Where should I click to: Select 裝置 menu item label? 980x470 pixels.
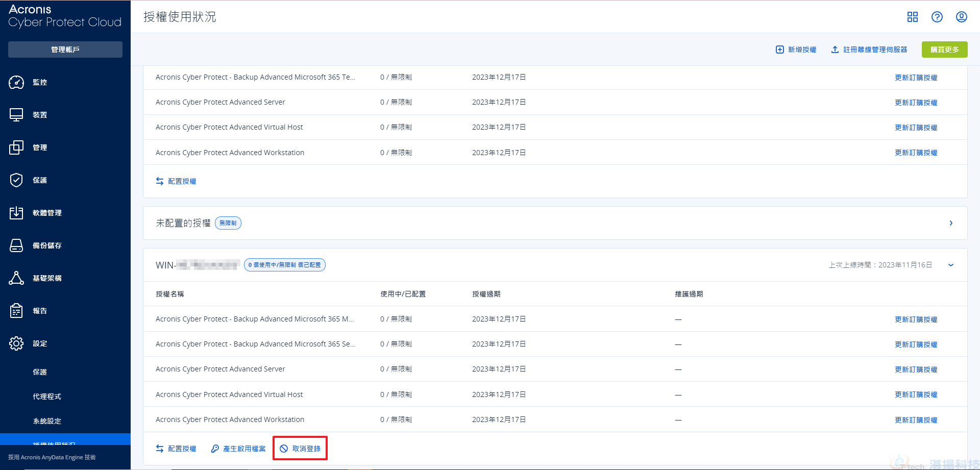40,115
